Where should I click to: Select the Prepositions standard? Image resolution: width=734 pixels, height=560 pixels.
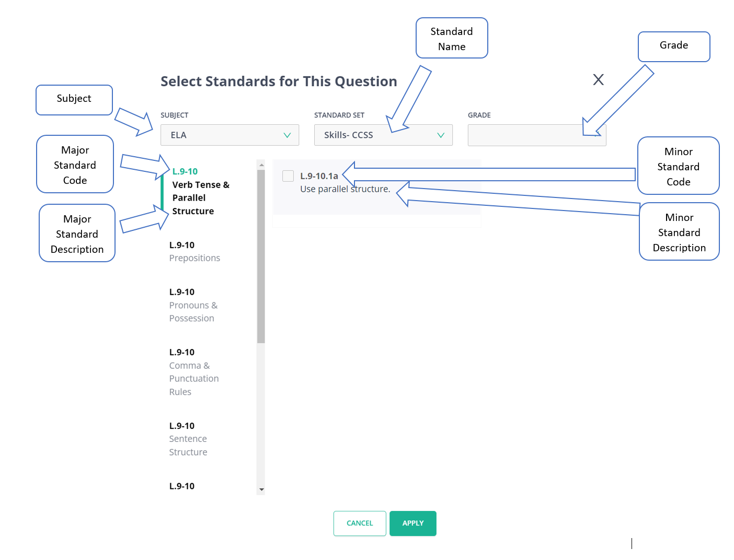[x=194, y=258]
